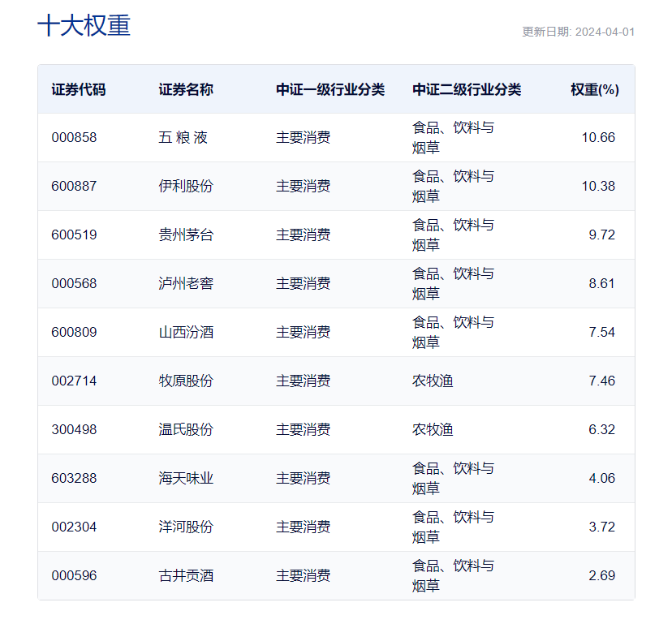Click the stock name 温氏股份

(186, 429)
